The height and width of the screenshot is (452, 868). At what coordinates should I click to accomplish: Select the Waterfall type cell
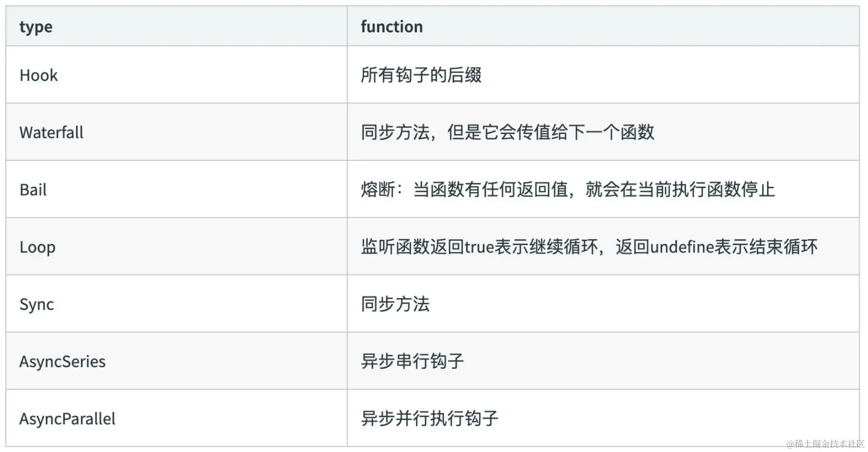pyautogui.click(x=177, y=132)
